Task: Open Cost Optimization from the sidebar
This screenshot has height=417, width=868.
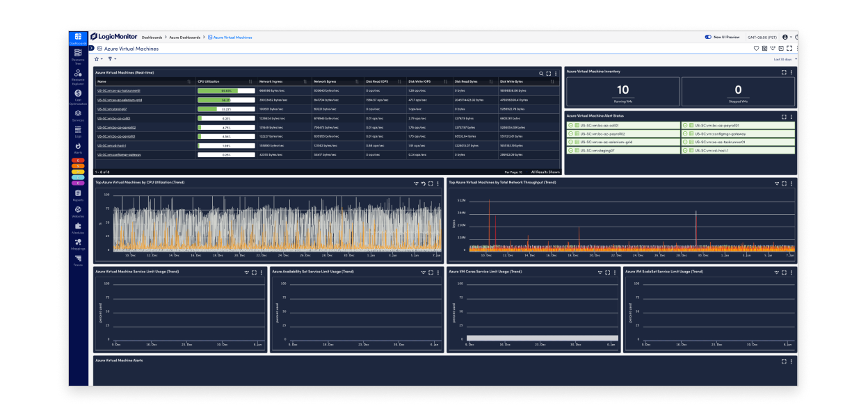Action: [x=78, y=95]
